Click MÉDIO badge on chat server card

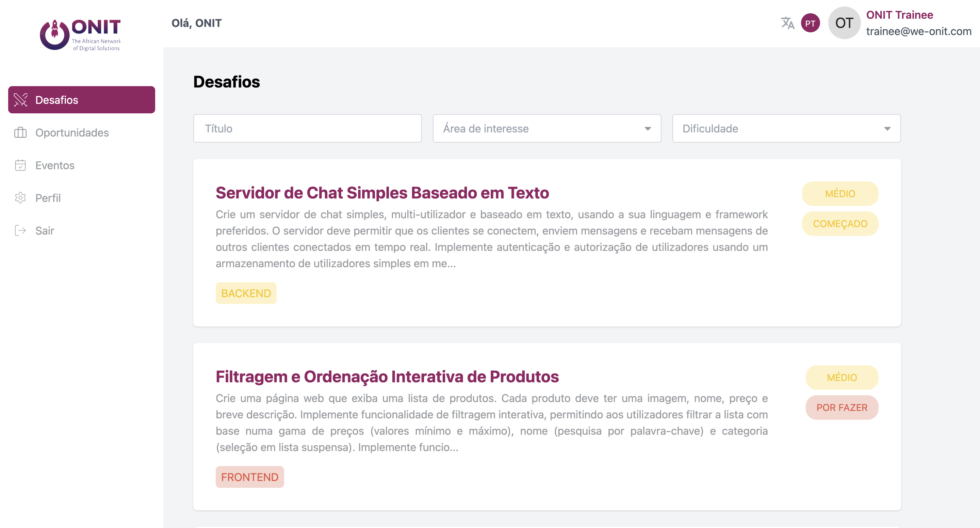click(x=840, y=193)
